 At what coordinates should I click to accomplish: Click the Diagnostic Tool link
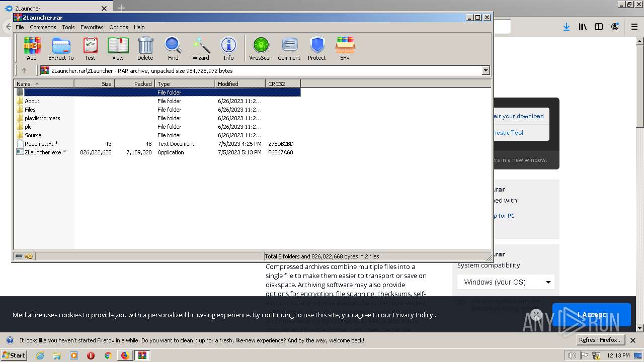tap(508, 133)
